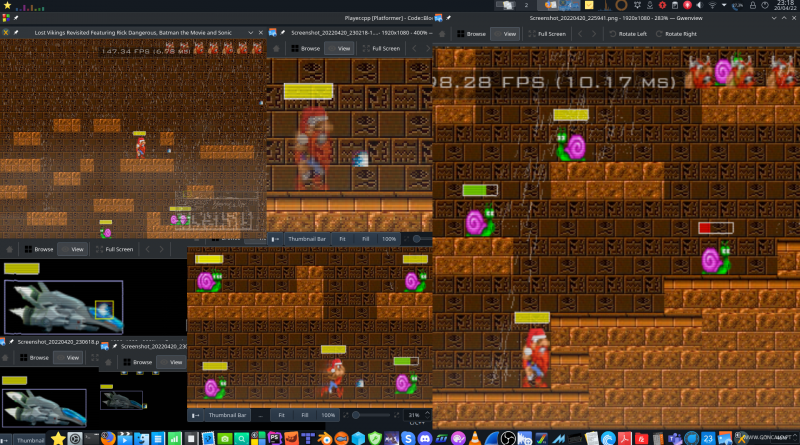Viewport: 800px width, 445px height.
Task: Open the terminal from the taskbar
Action: coord(92,438)
